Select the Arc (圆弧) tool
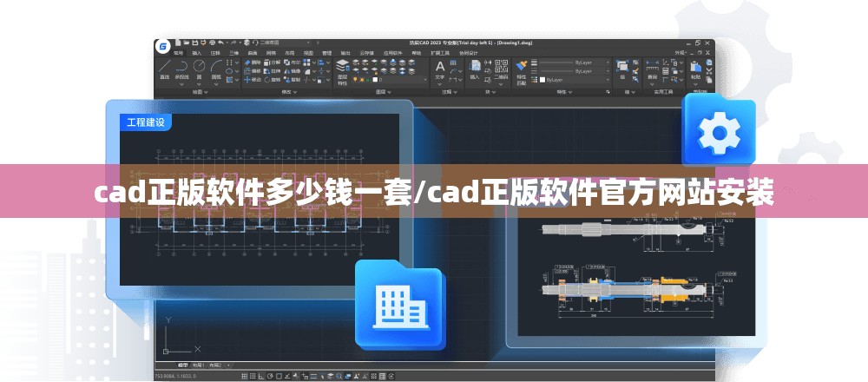 (x=216, y=70)
